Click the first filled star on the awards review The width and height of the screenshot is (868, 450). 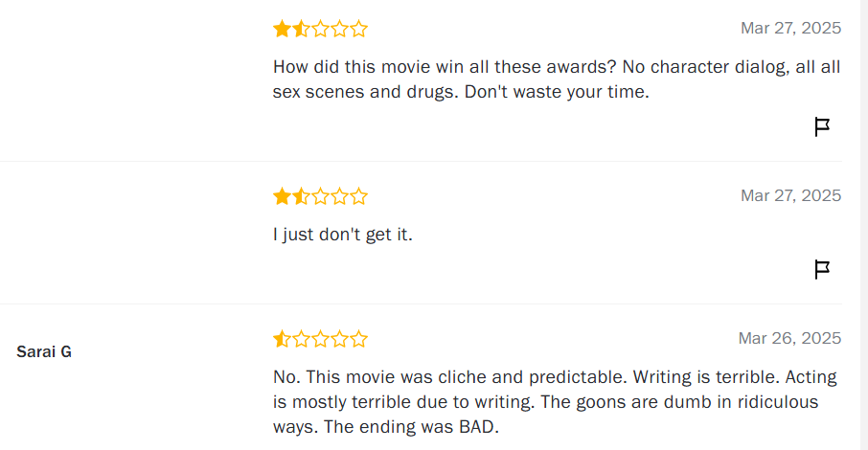[282, 29]
